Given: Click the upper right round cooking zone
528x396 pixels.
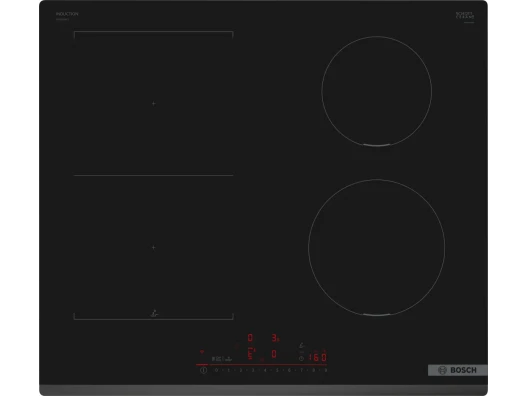Looking at the screenshot, I should click(376, 91).
